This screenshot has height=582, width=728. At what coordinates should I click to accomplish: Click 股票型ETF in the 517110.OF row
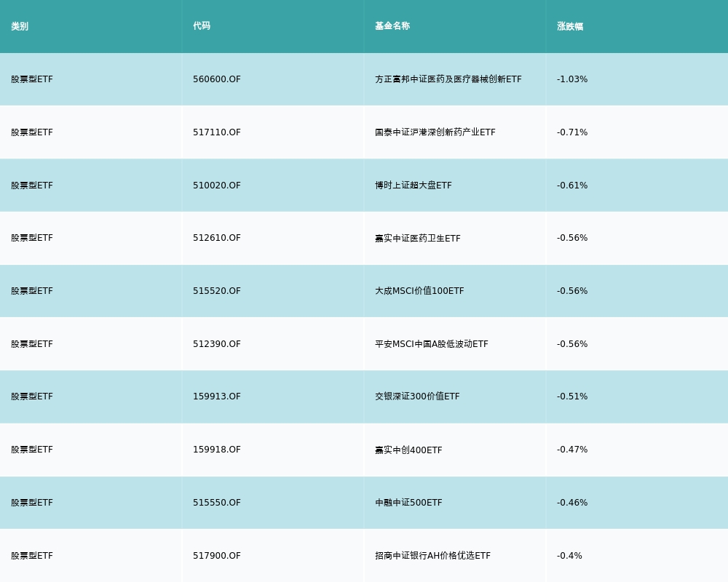pyautogui.click(x=32, y=132)
